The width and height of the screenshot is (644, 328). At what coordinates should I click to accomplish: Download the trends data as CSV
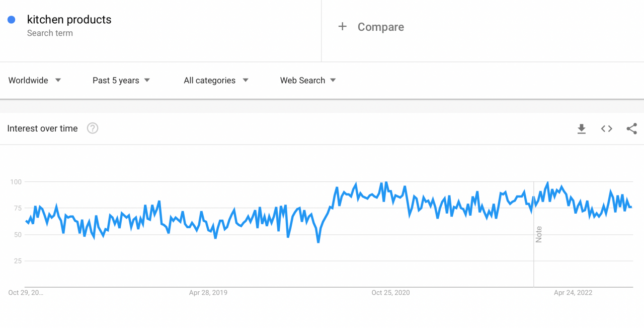[x=582, y=128]
